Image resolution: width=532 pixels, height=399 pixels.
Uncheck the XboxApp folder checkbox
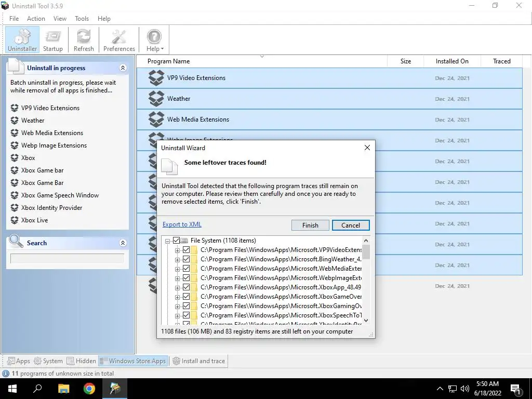(187, 287)
